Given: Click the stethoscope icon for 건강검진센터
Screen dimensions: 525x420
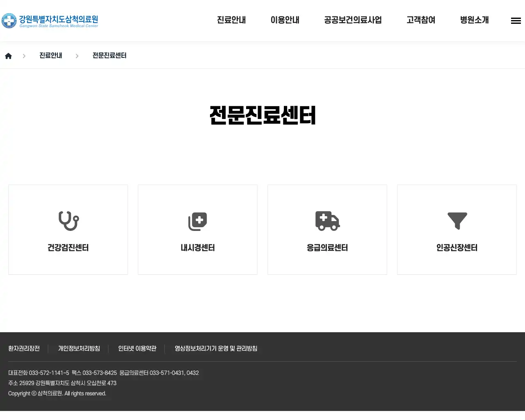Looking at the screenshot, I should point(68,221).
